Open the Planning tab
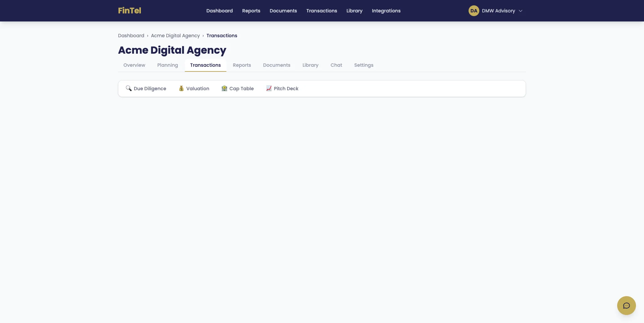The width and height of the screenshot is (644, 323). pos(167,65)
